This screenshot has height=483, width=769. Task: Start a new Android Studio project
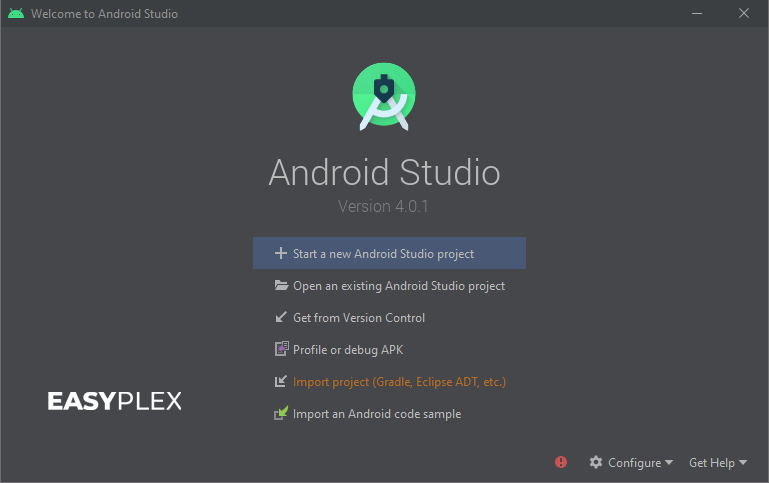point(389,253)
